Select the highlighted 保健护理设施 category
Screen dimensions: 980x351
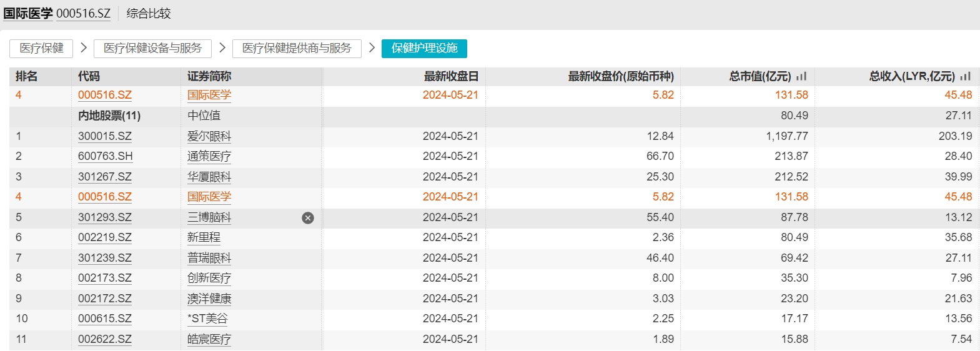tap(424, 48)
